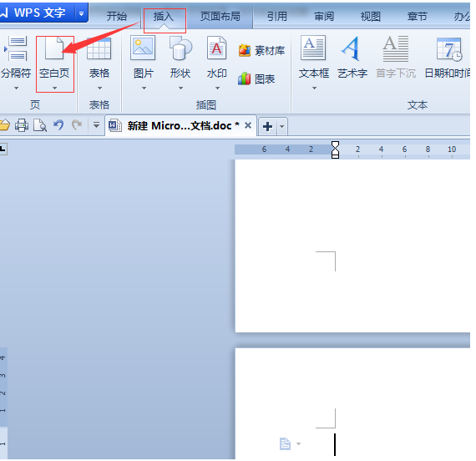Switch to the 页面布局 tab

pyautogui.click(x=220, y=17)
